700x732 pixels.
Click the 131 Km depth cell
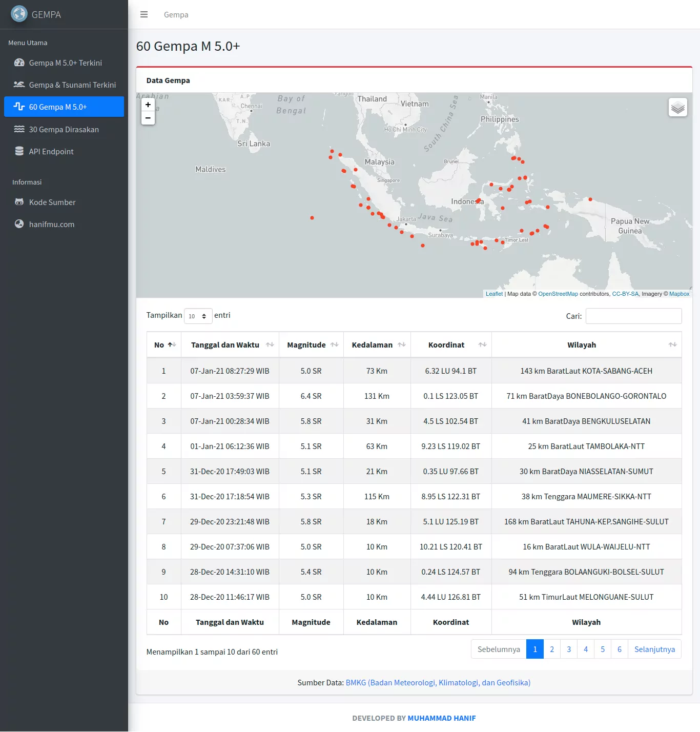click(377, 396)
